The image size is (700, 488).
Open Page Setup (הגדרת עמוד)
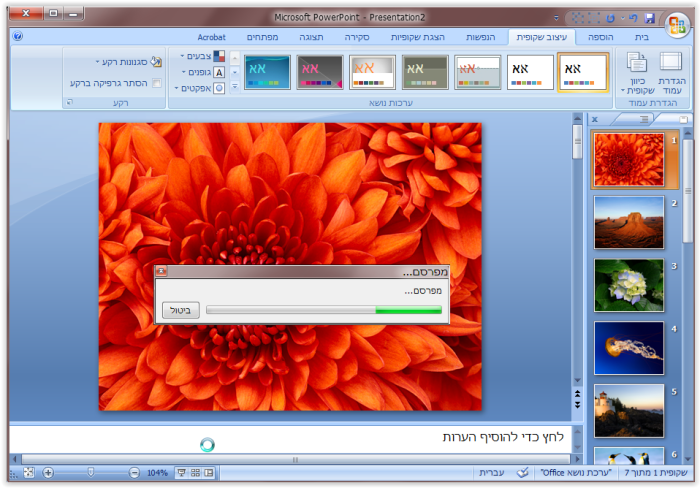click(670, 72)
